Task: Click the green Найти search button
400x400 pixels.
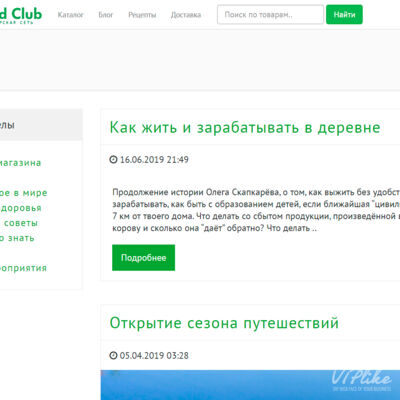Action: click(x=344, y=15)
